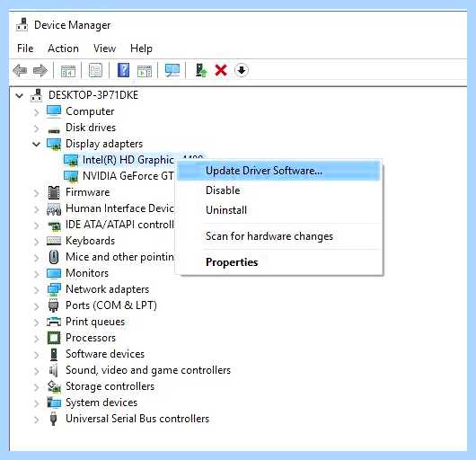
Task: Click the Software devices icon
Action: (x=54, y=354)
